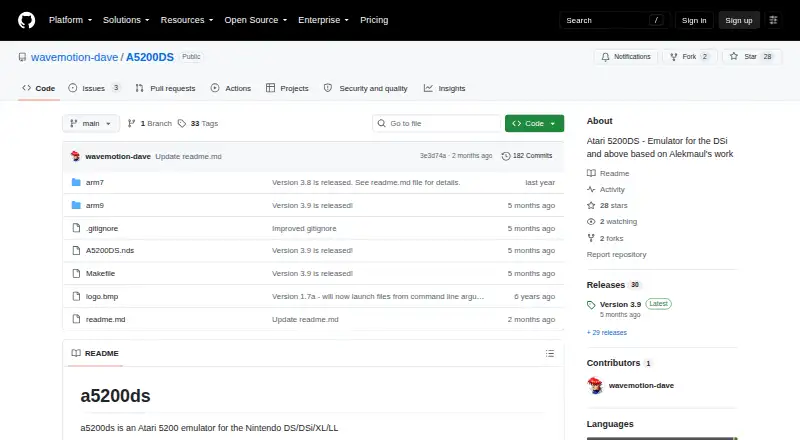The width and height of the screenshot is (800, 440).
Task: Open the A5200DS.nds file
Action: 110,251
